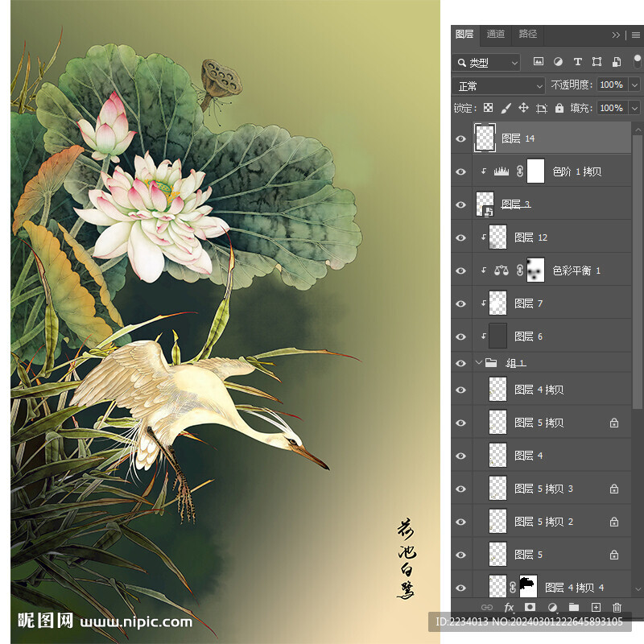Toggle visibility of 图层 5 layer

460,555
